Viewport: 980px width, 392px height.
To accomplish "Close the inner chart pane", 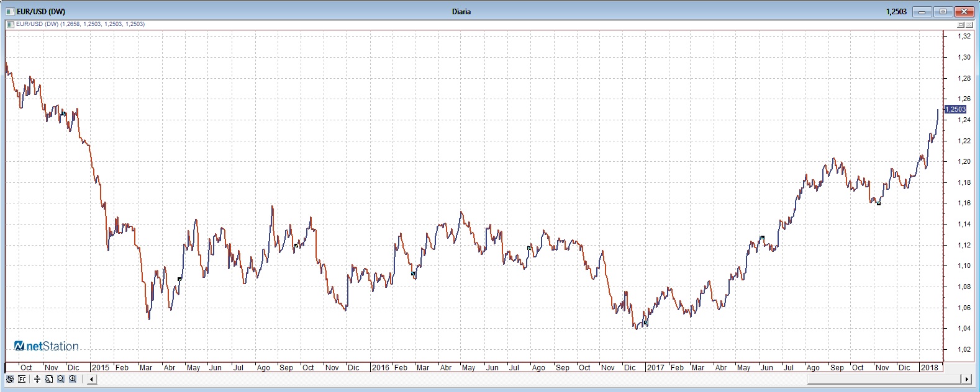I will (x=969, y=25).
